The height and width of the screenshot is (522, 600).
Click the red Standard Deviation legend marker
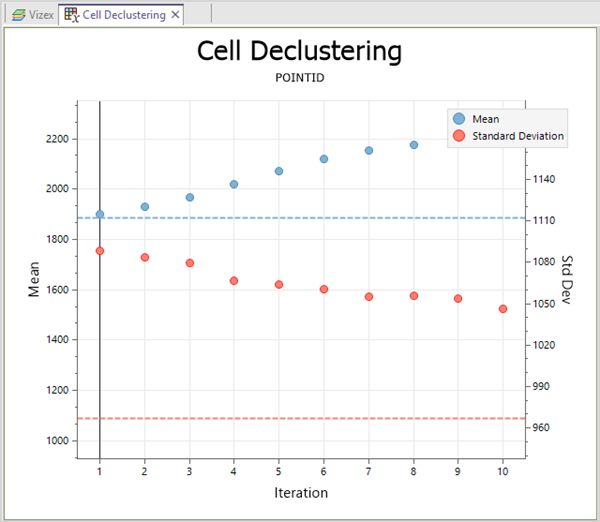459,136
